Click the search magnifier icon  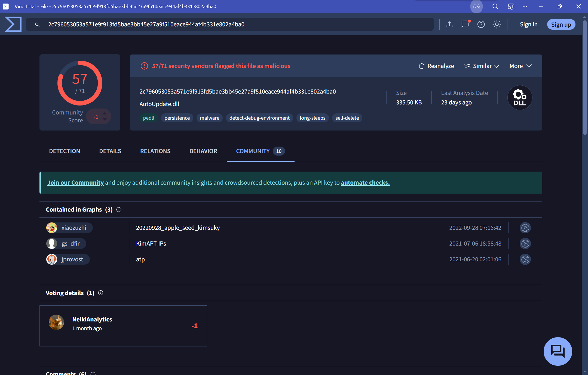(x=37, y=25)
